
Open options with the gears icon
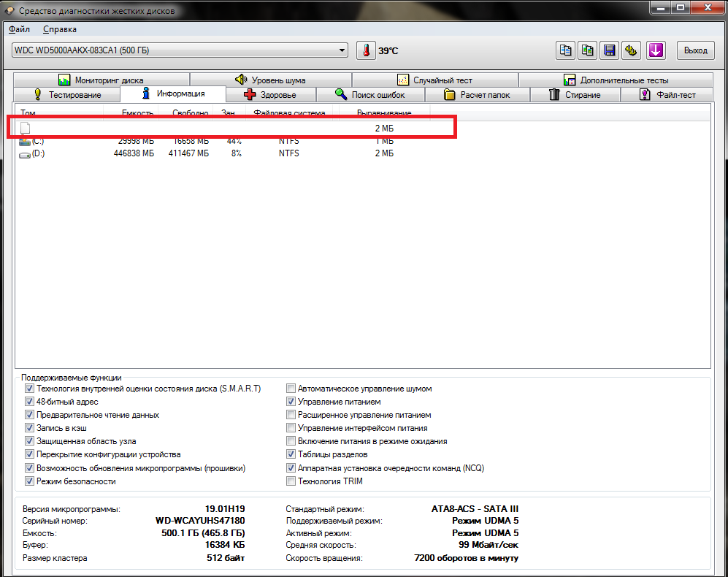[x=632, y=50]
